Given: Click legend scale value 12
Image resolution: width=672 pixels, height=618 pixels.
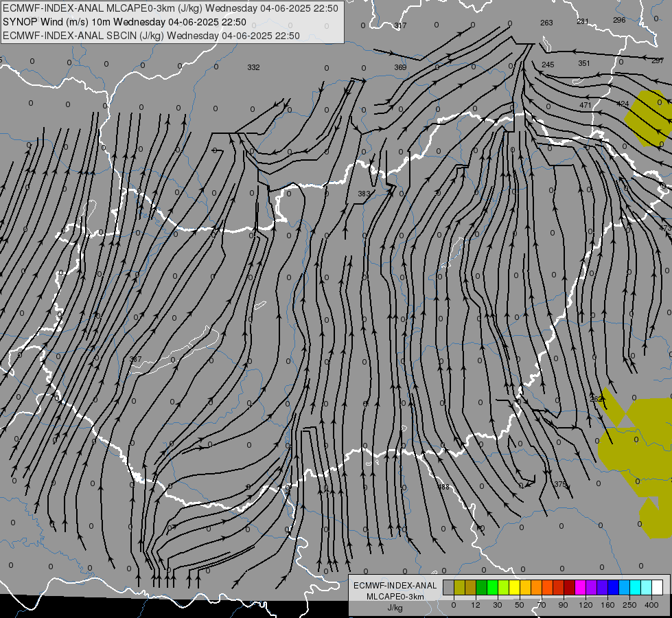Looking at the screenshot, I should click(x=475, y=605).
